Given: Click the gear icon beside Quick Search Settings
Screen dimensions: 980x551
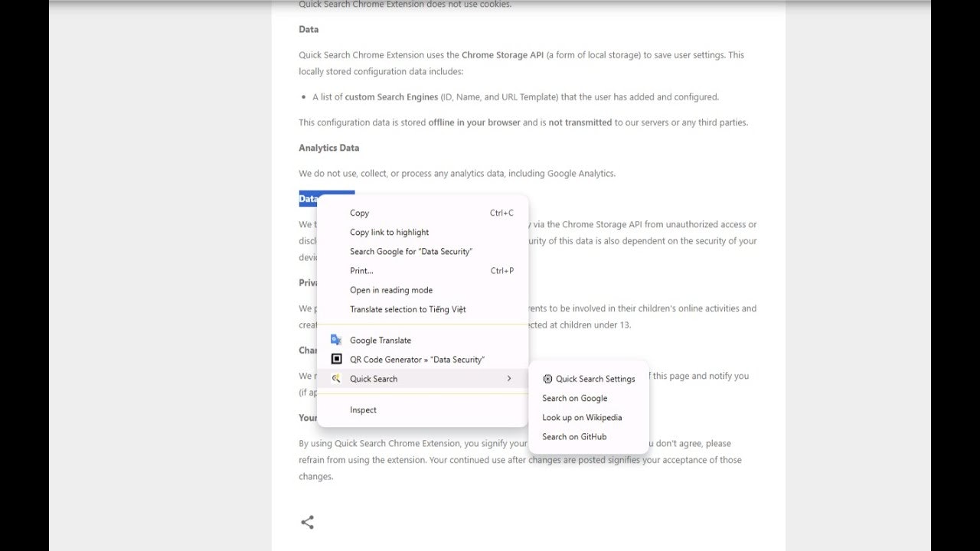Looking at the screenshot, I should pos(547,379).
